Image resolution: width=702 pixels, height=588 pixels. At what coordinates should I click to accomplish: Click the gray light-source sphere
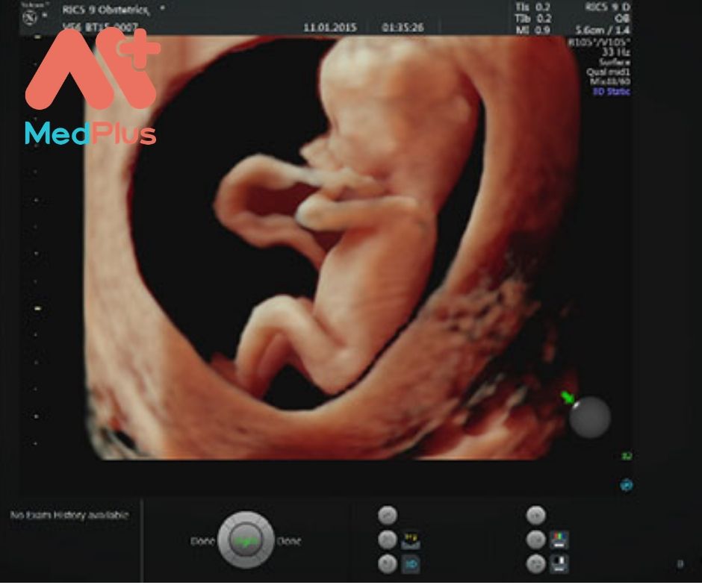589,416
